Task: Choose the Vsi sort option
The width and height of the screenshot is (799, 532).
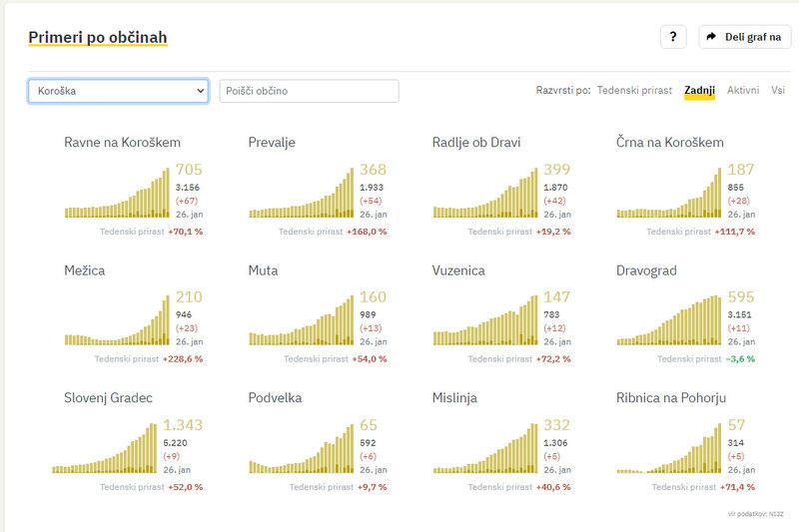Action: (777, 91)
